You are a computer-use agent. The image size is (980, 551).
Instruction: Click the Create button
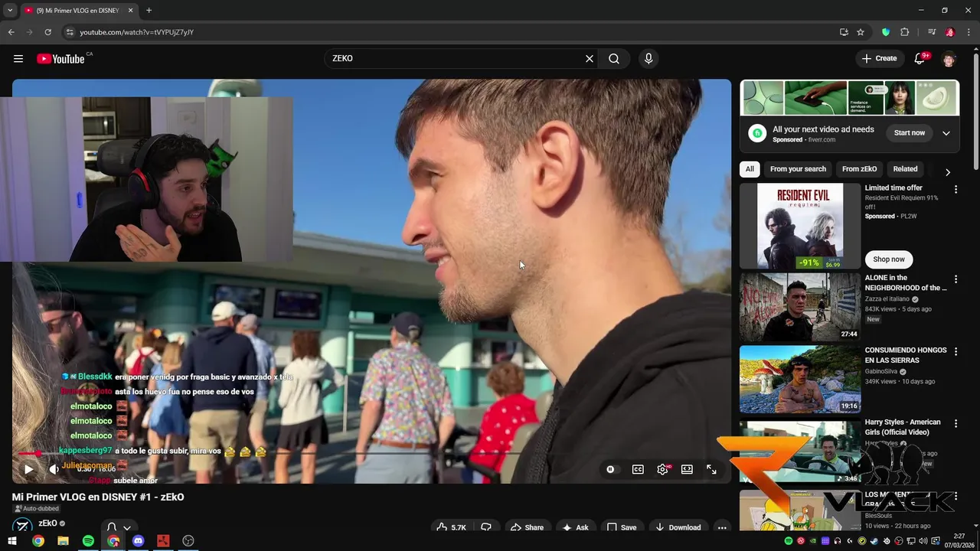(x=879, y=59)
